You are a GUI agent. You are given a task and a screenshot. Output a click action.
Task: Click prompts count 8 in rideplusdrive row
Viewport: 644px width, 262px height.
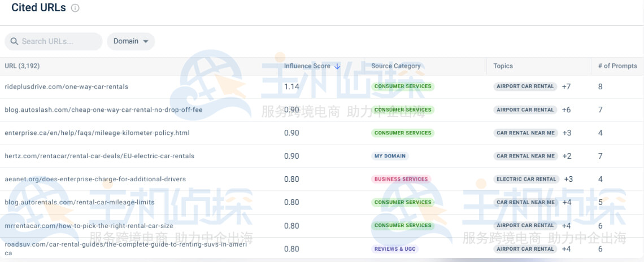(x=600, y=86)
